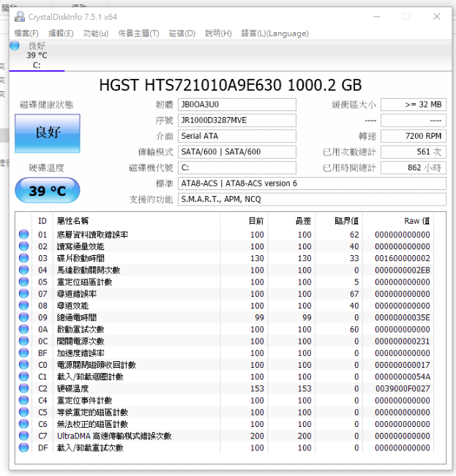Open the 佈景主題(T) menu
The image size is (456, 476).
tap(138, 33)
